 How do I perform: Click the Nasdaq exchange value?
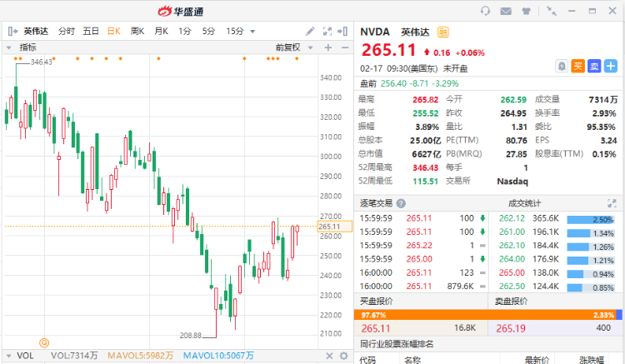pos(512,182)
